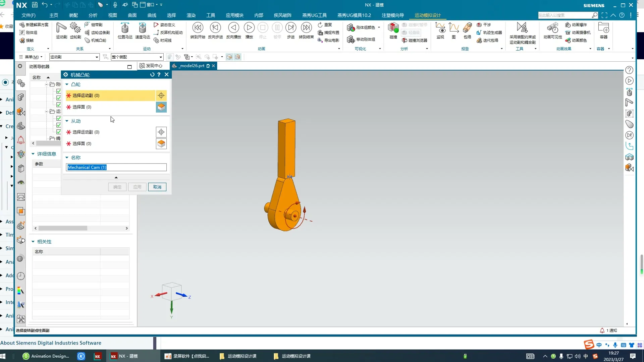Viewport: 644px width, 362px height.
Task: Toggle second checkbox in animation navigator tree
Action: [x=59, y=98]
